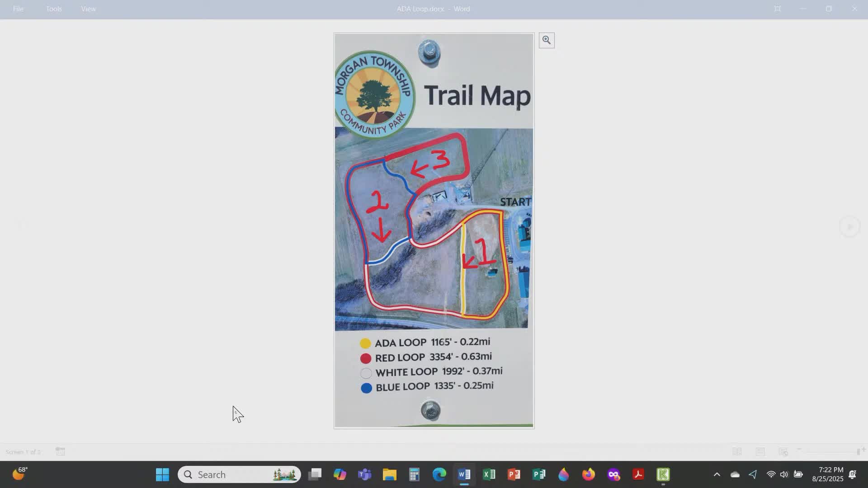Open Excel from the taskbar
The image size is (868, 488).
pos(489,474)
